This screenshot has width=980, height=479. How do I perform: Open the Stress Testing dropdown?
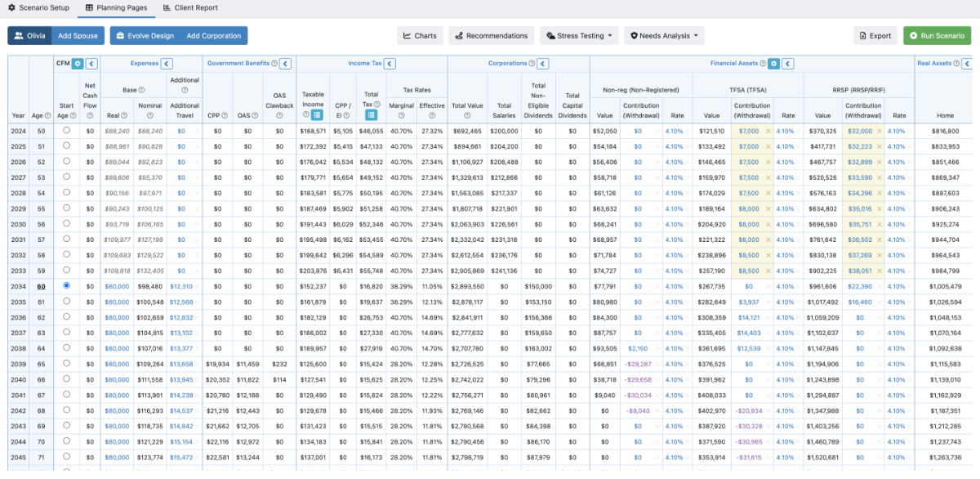[579, 36]
